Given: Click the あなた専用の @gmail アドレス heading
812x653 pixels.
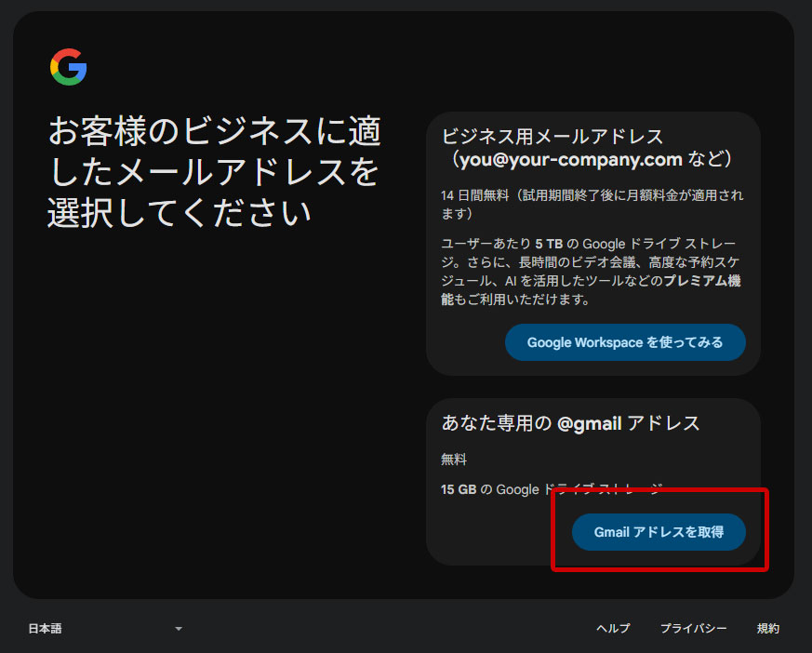Looking at the screenshot, I should [570, 423].
